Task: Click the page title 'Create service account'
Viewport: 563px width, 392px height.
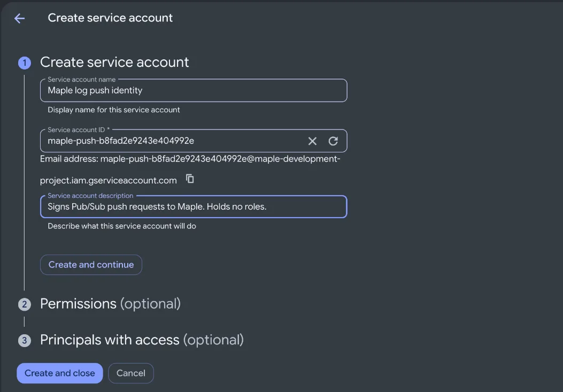Action: (x=110, y=18)
